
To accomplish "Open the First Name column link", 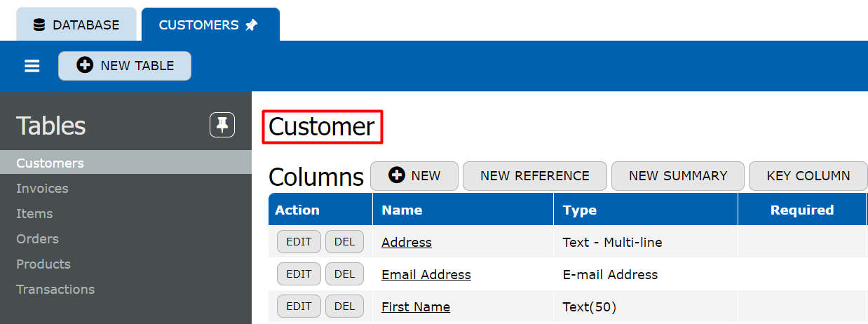I will tap(416, 307).
